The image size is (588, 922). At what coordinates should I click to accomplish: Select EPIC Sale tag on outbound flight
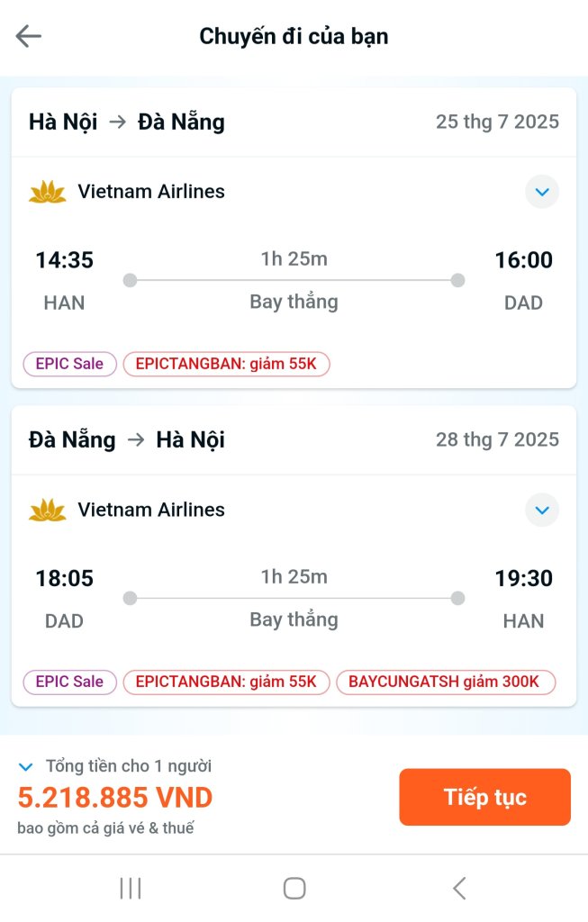[69, 364]
